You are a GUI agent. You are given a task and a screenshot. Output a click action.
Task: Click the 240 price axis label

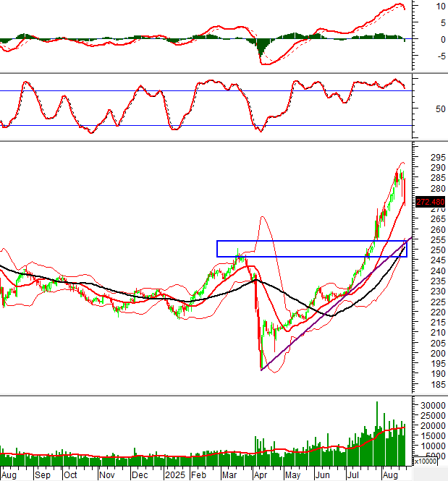pos(438,271)
